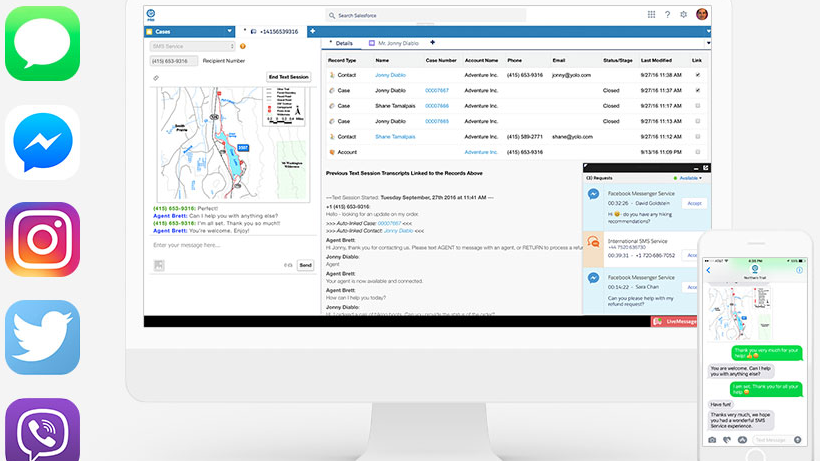Open the Available status dropdown
The image size is (820, 461).
[686, 178]
